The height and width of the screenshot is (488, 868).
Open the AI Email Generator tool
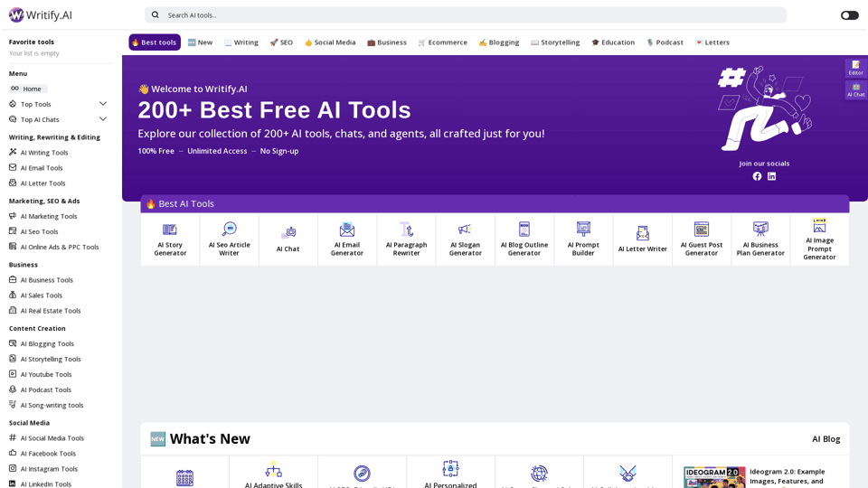coord(347,239)
